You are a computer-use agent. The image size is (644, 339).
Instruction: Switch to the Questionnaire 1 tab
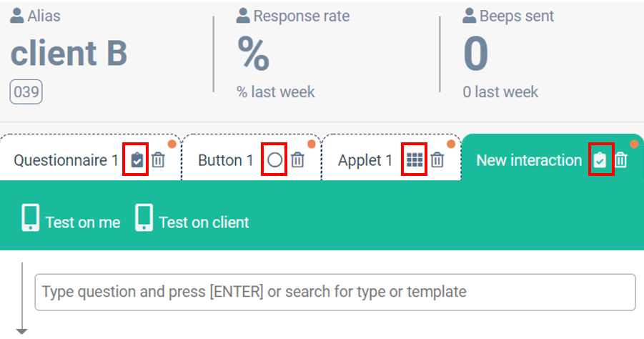coord(66,160)
